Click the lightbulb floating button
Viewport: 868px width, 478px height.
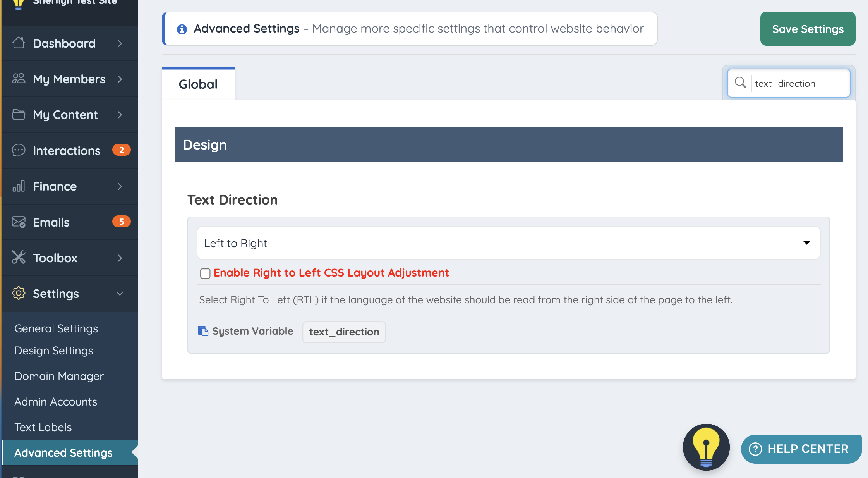click(706, 447)
